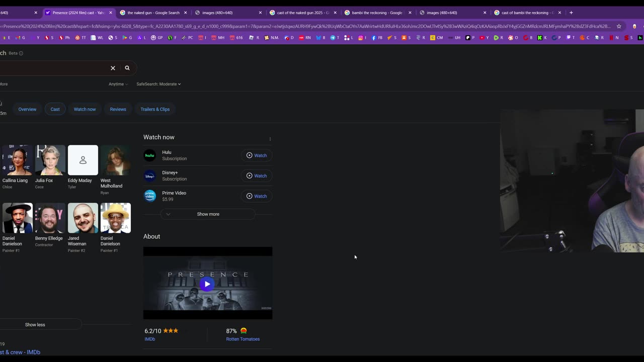Viewport: 644px width, 362px height.
Task: Open the SafeSearch: Moderate dropdown
Action: 158,84
